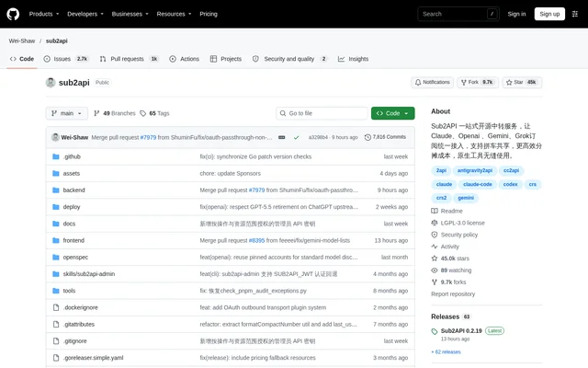View 65 Tags
Viewport: 588px width, 368px height.
154,113
